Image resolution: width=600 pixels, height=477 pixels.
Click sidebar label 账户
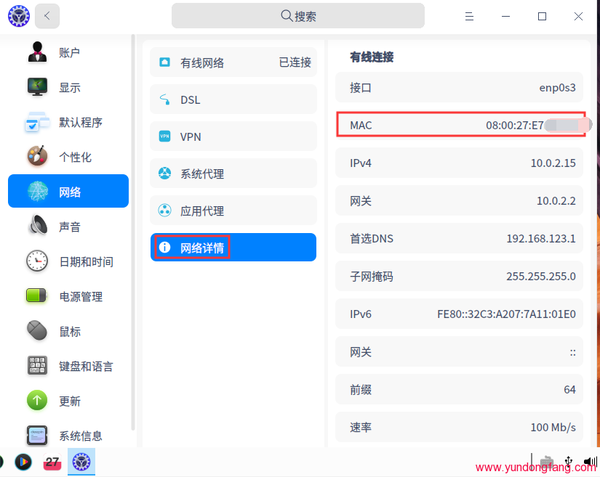tap(69, 52)
